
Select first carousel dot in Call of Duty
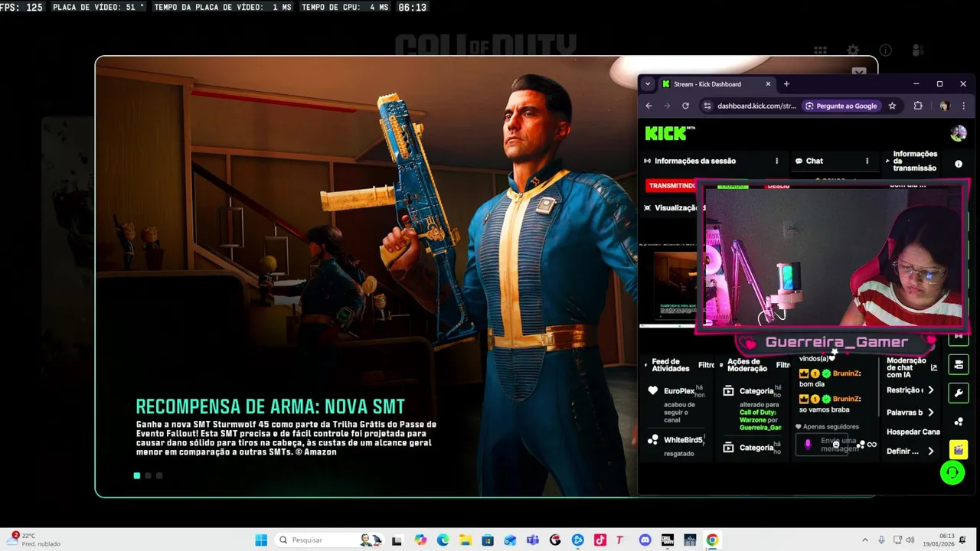[x=137, y=475]
